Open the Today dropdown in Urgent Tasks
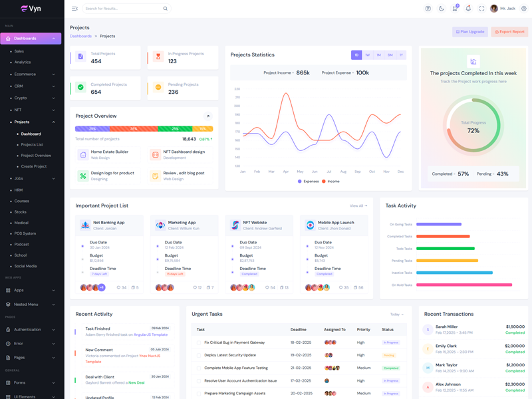 [x=396, y=315]
